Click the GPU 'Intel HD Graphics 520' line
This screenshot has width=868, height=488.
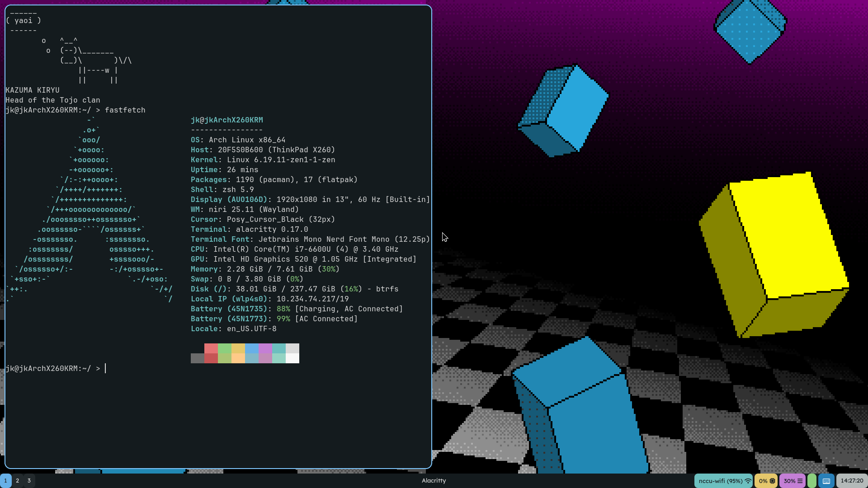pyautogui.click(x=304, y=259)
